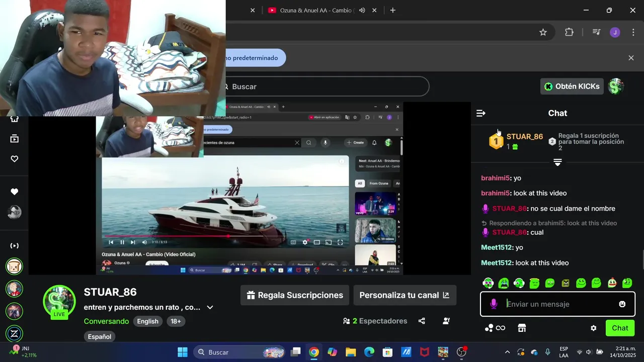The image size is (644, 362).
Task: Open the Conversando category link
Action: point(106,321)
